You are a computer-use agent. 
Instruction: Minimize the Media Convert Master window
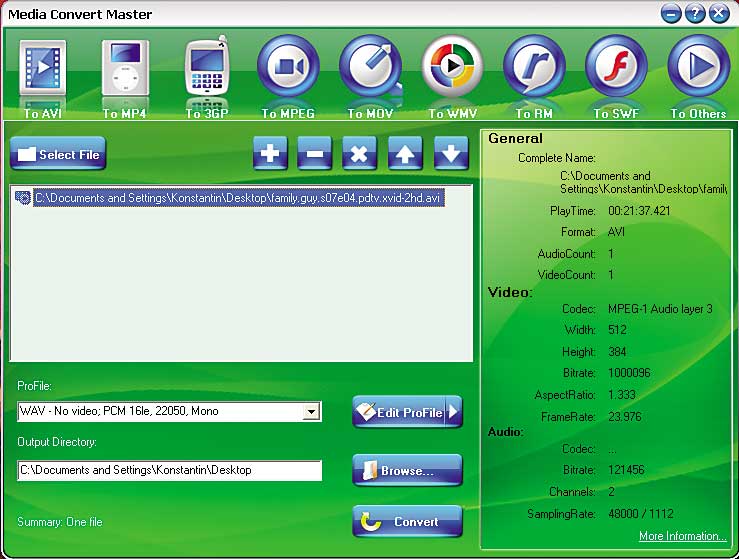coord(671,13)
